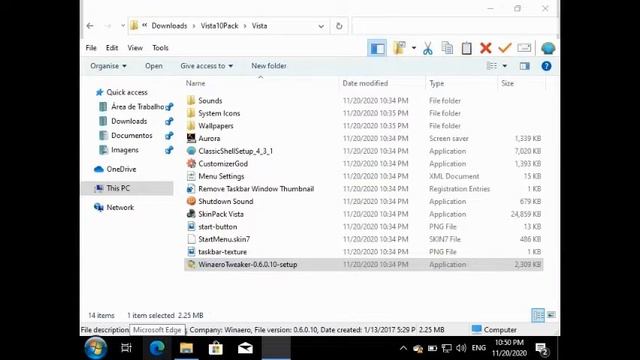Click the Classic Shell settings shell icon
640x360 pixels.
point(548,48)
